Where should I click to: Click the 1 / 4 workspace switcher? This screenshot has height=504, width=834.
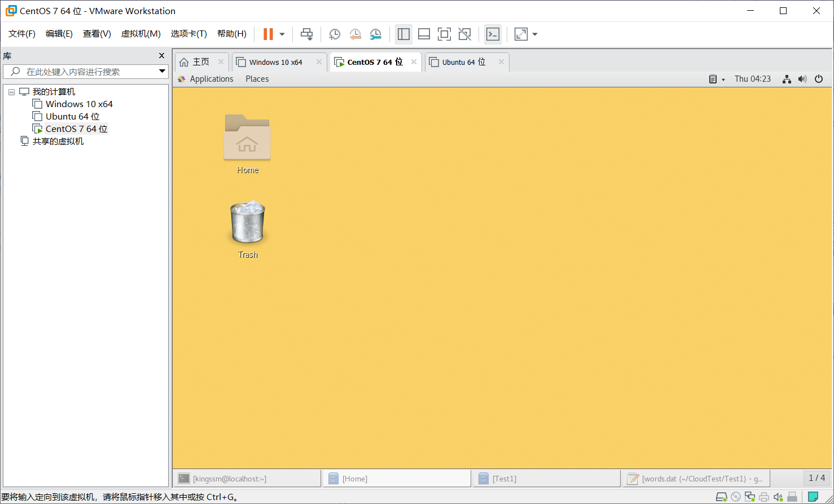(x=817, y=478)
